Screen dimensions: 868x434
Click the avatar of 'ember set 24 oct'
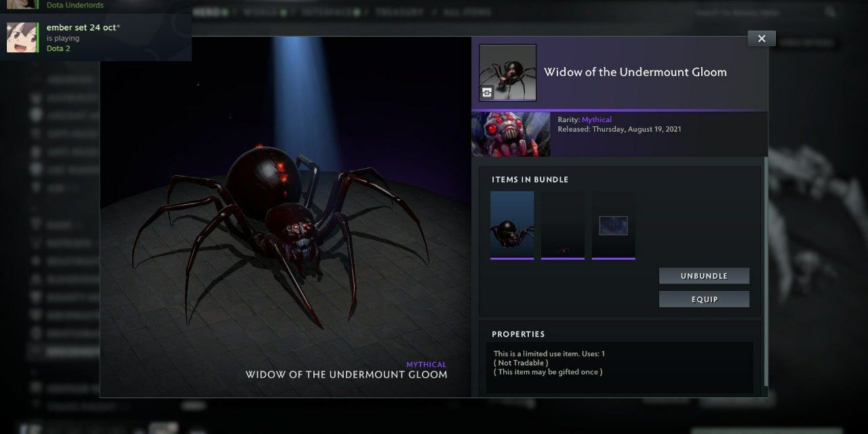22,37
